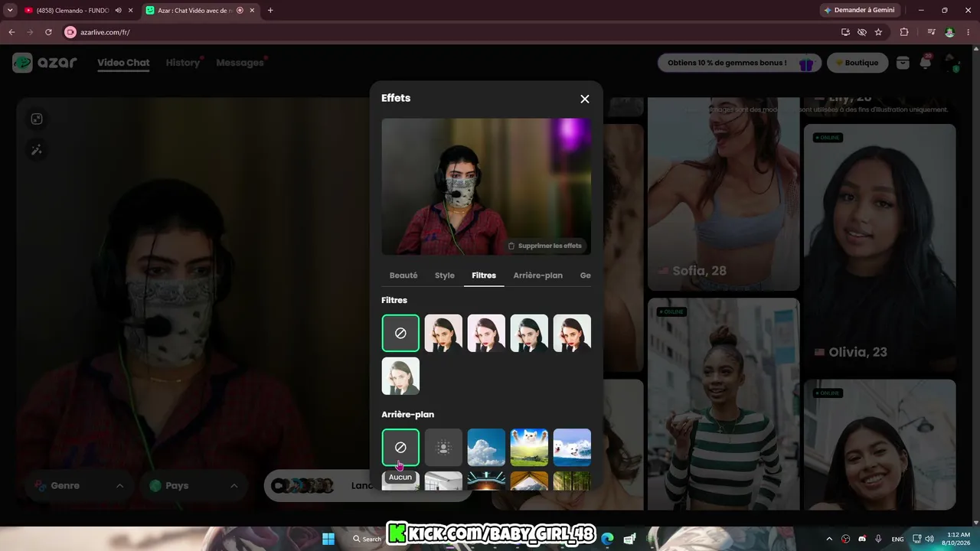
Task: Open Olivia, 23 profile card
Action: coord(880,248)
